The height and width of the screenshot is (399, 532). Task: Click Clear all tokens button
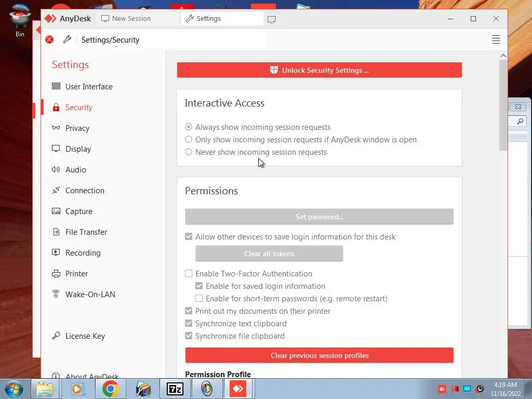pyautogui.click(x=269, y=254)
